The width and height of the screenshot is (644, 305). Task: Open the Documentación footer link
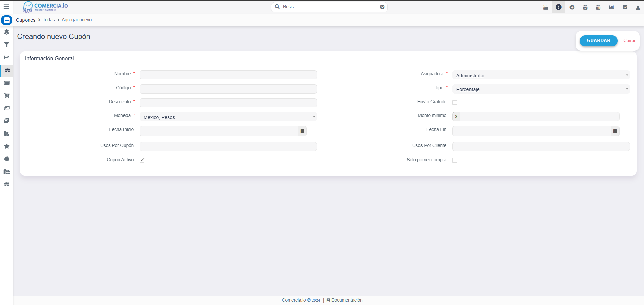[345, 300]
